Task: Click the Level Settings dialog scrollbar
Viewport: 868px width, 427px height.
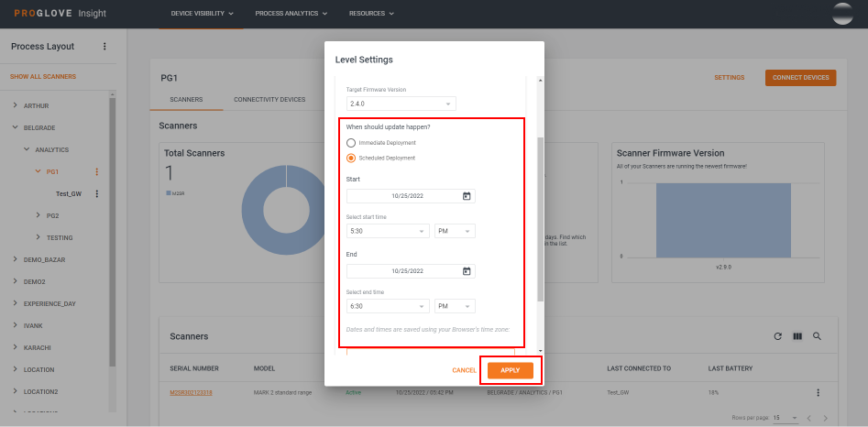Action: (540, 220)
